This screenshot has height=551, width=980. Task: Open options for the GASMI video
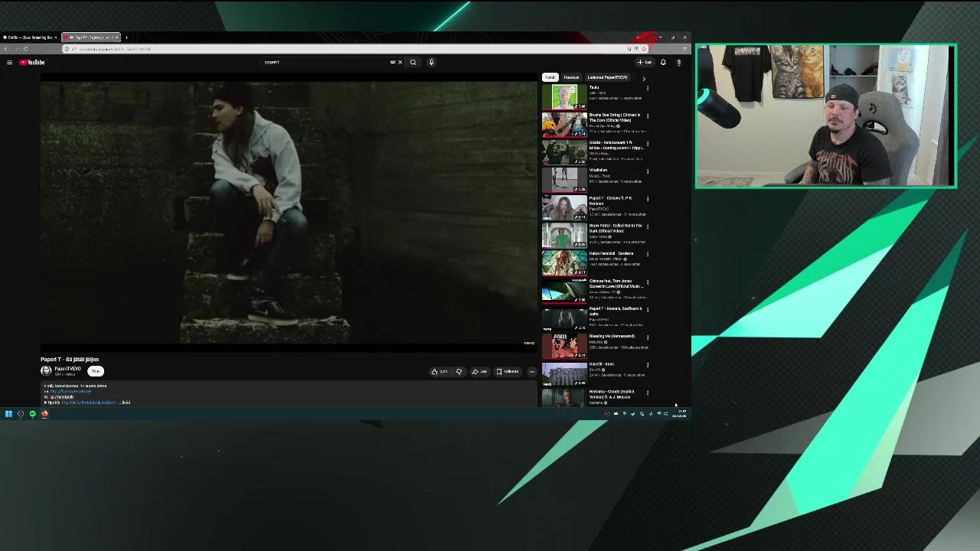coord(648,144)
